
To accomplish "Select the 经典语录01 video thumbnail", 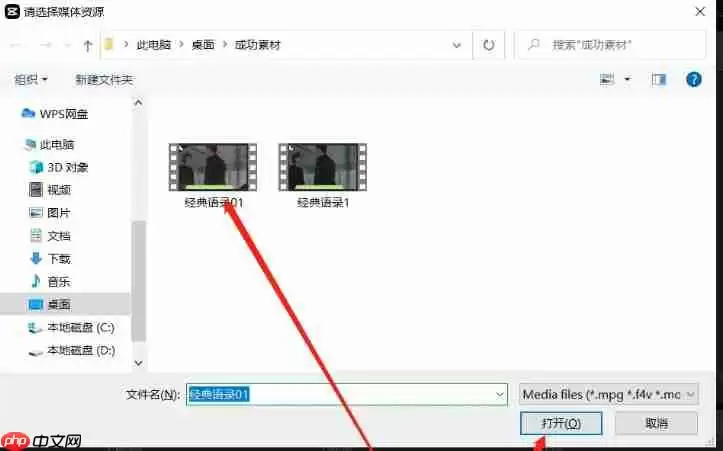I will click(x=213, y=167).
